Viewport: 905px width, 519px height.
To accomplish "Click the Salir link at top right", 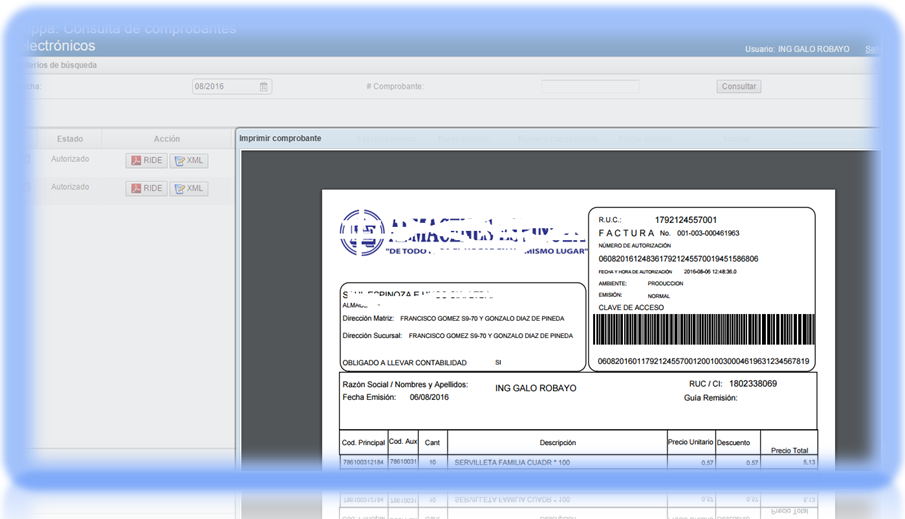I will 871,49.
